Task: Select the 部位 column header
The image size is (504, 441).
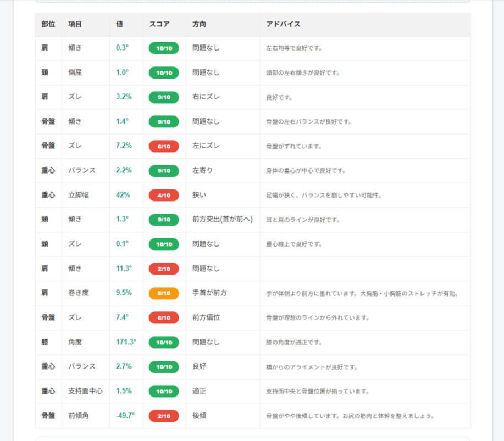Action: (x=48, y=25)
